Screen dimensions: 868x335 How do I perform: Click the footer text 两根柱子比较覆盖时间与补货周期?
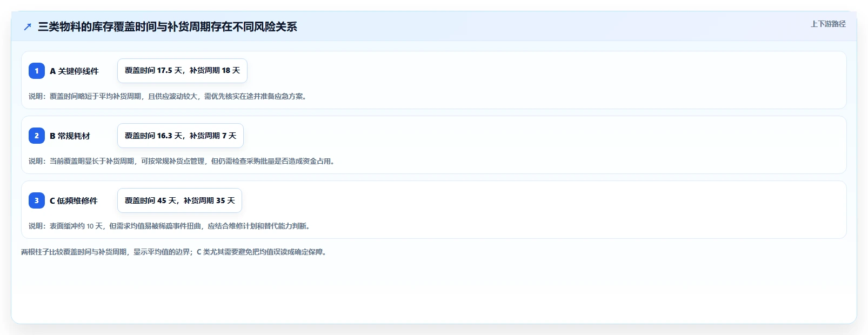[x=173, y=252]
